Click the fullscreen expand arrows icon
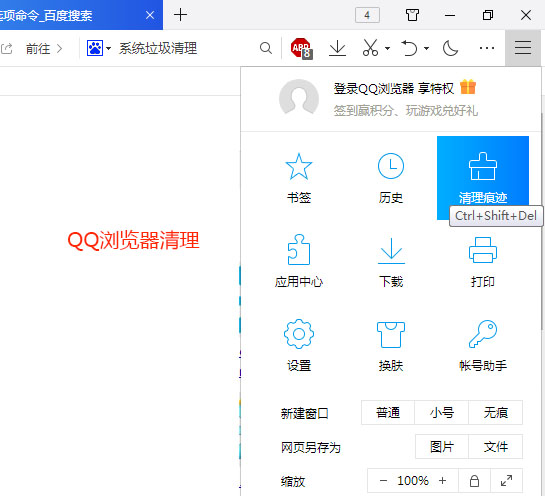Screen dimensions: 545x496 point(506,481)
